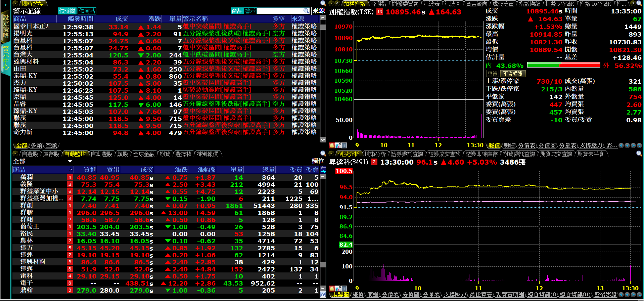Click the 來源 button next to search
This screenshot has width=644, height=301.
click(318, 11)
